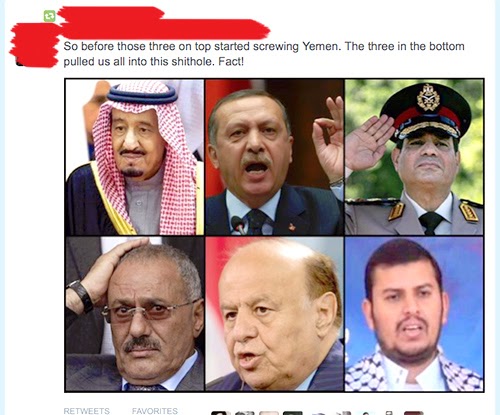This screenshot has width=500, height=415.
Task: Open photo of man raising hand gesture
Action: (274, 157)
